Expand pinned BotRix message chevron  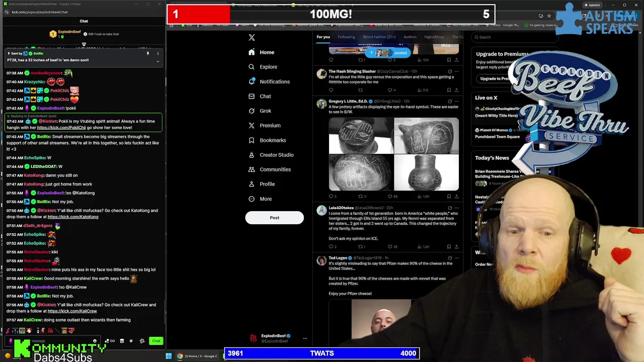tap(157, 61)
